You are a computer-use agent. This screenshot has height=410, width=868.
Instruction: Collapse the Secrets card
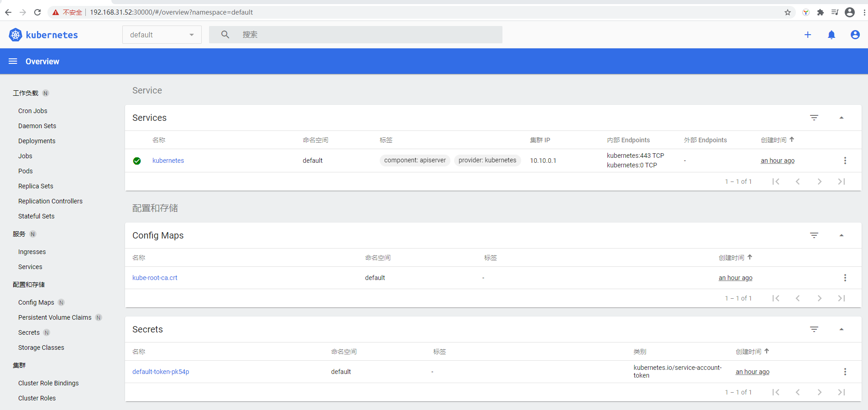click(842, 329)
